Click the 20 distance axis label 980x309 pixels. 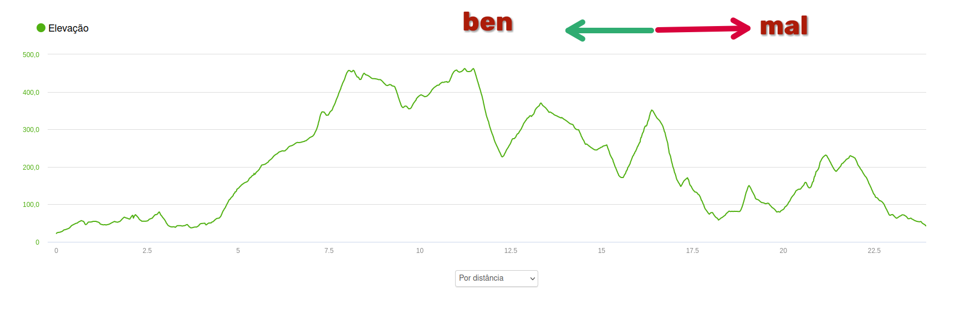click(783, 251)
